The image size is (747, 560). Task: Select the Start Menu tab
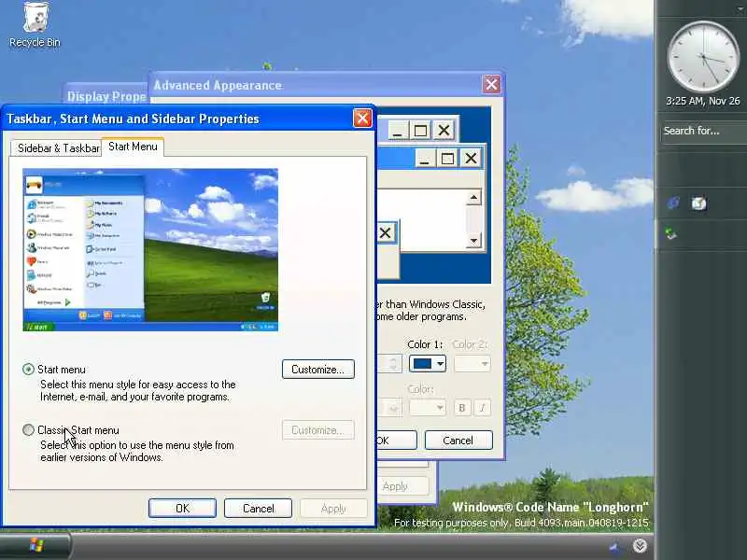pos(133,147)
